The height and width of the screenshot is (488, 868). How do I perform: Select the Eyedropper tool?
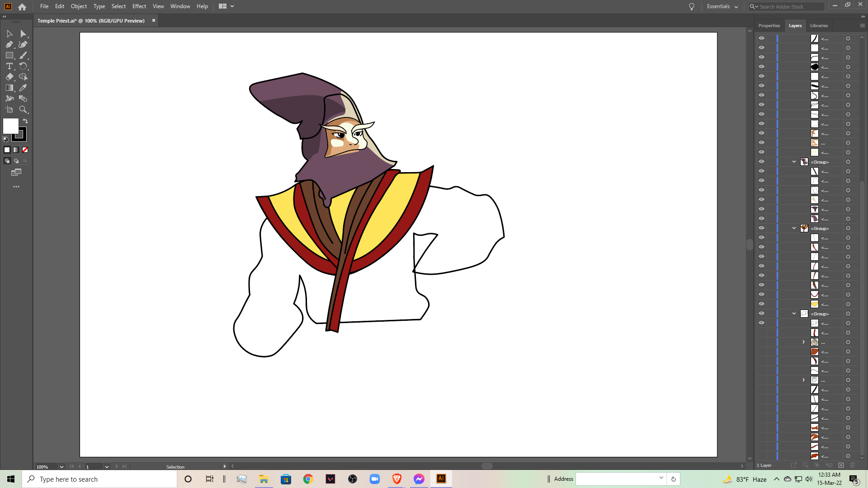tap(24, 88)
